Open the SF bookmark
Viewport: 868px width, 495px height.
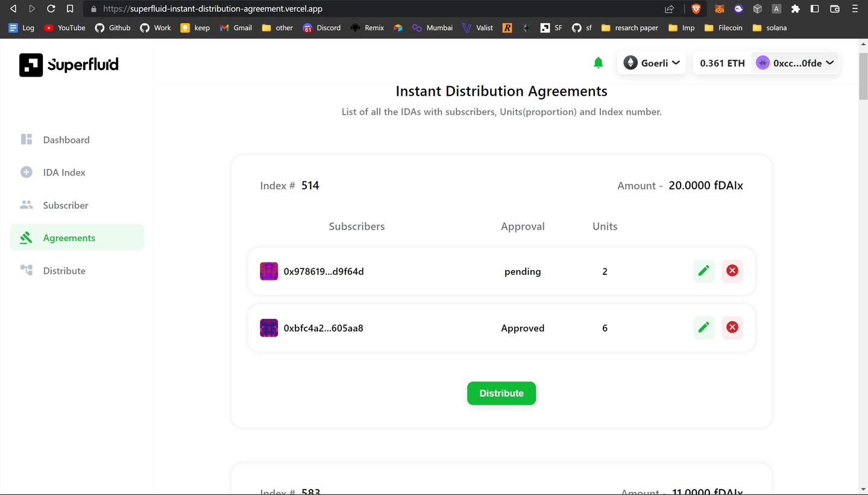pos(552,28)
